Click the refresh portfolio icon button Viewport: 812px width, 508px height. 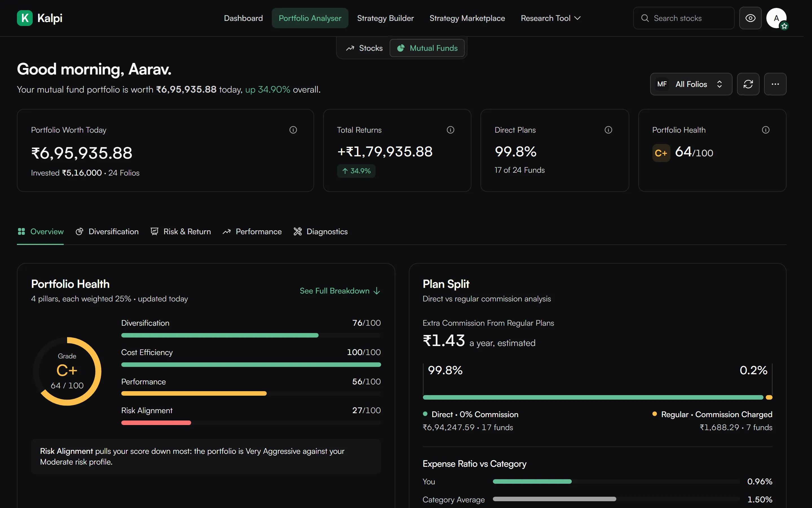[748, 84]
